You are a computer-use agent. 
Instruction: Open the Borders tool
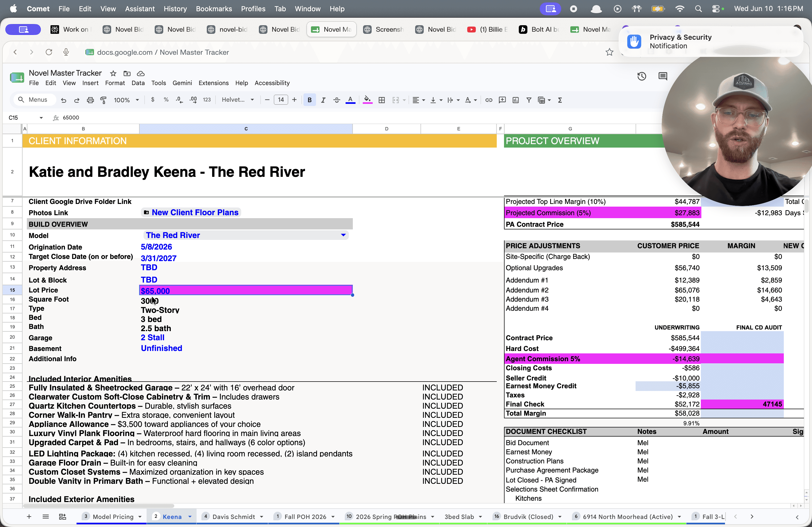coord(382,100)
